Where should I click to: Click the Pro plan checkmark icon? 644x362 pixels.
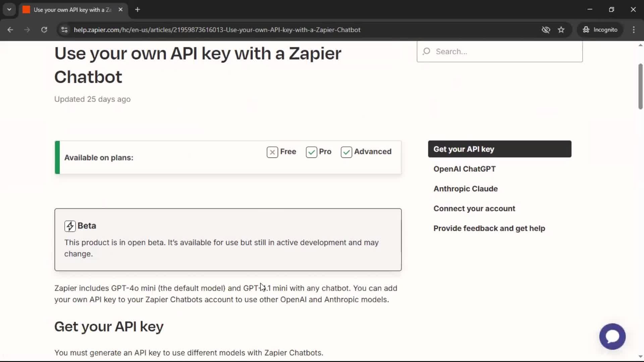(x=311, y=153)
